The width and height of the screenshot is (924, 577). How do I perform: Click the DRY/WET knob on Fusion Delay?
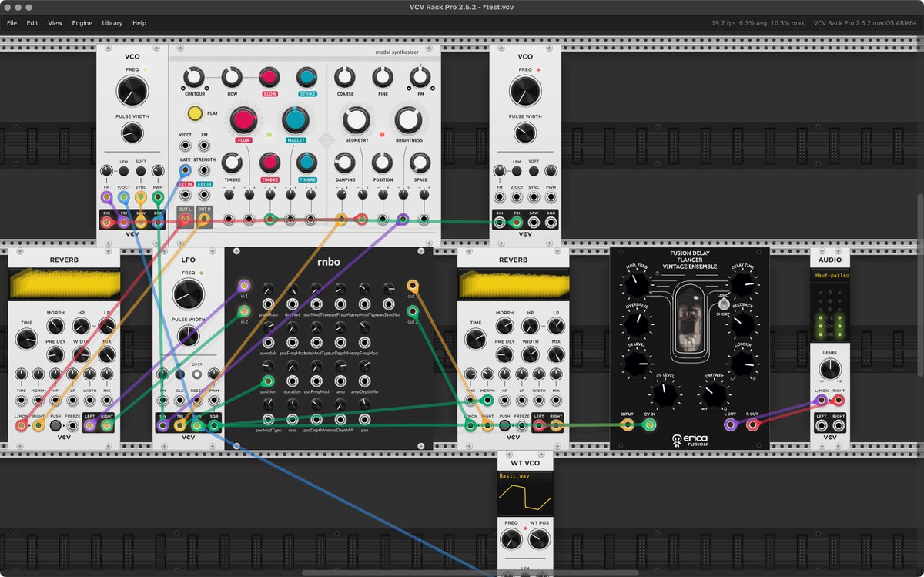[x=715, y=395]
